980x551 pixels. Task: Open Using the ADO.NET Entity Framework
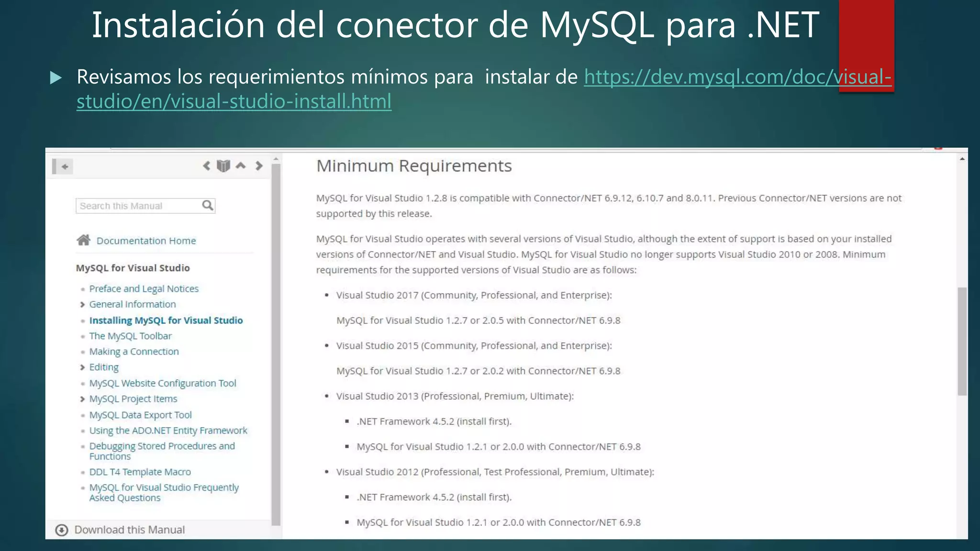coord(168,430)
